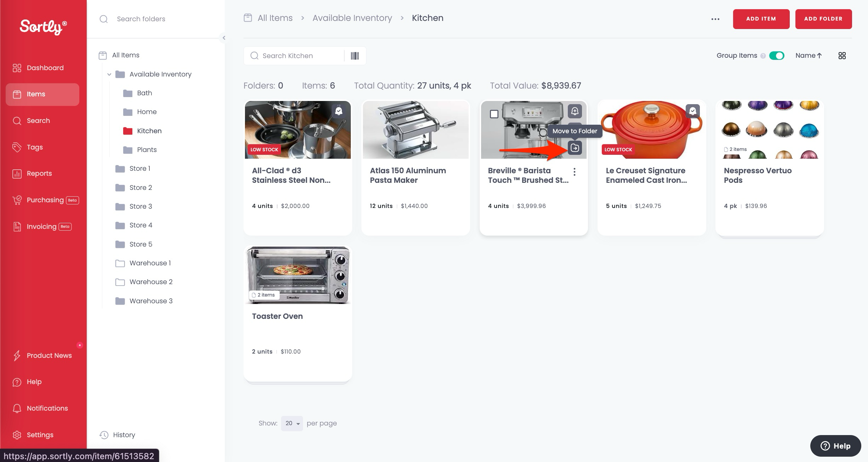Open the Warehouse 1 folder
Screen dimensions: 868x462
pos(143,263)
